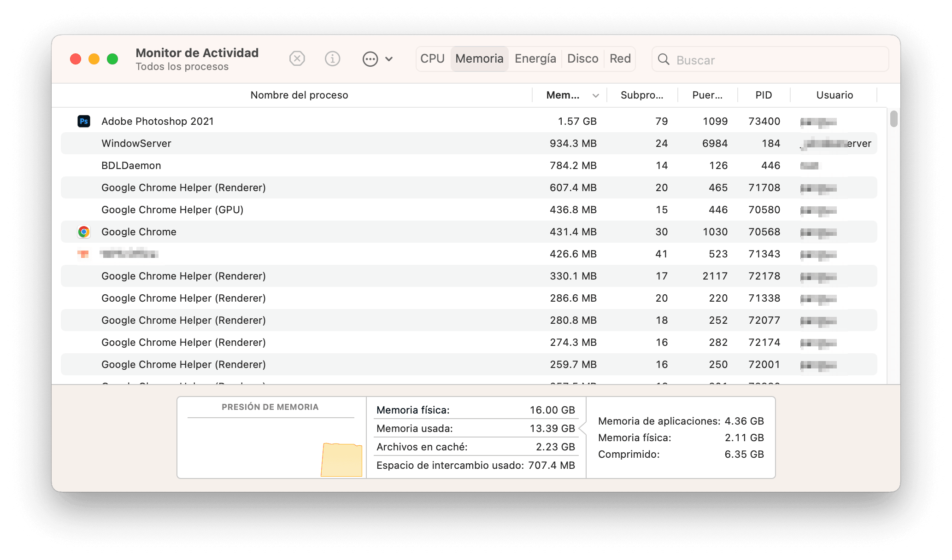The image size is (952, 560).
Task: Select Chrome Helper (Renderer) with PID 72174
Action: [469, 342]
